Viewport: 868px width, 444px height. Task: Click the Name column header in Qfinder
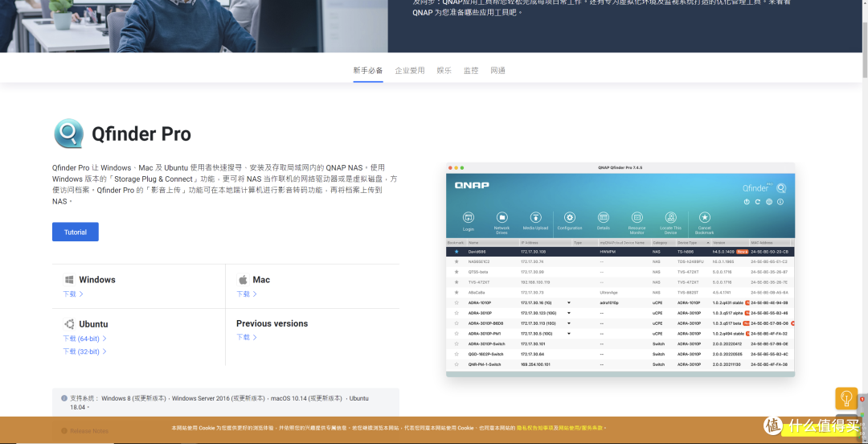pos(492,243)
